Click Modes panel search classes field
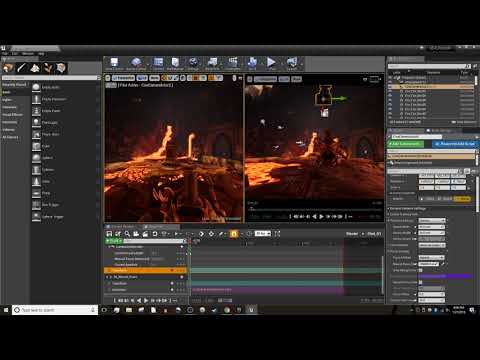Viewport: 480px width, 360px height. 50,78
